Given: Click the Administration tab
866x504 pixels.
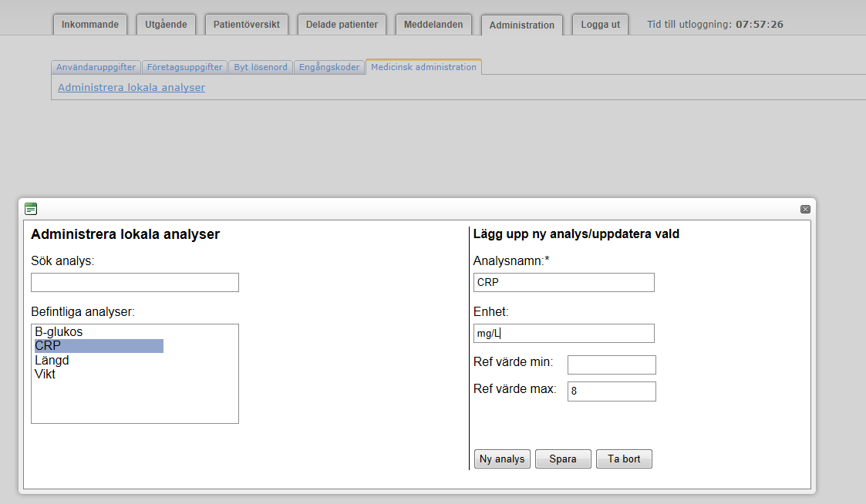Looking at the screenshot, I should click(522, 25).
